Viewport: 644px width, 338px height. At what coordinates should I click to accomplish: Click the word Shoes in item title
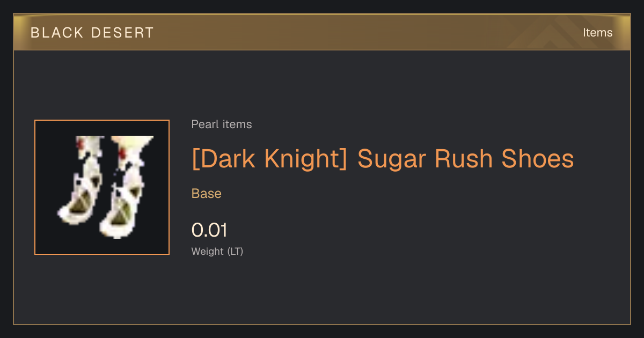click(x=538, y=159)
